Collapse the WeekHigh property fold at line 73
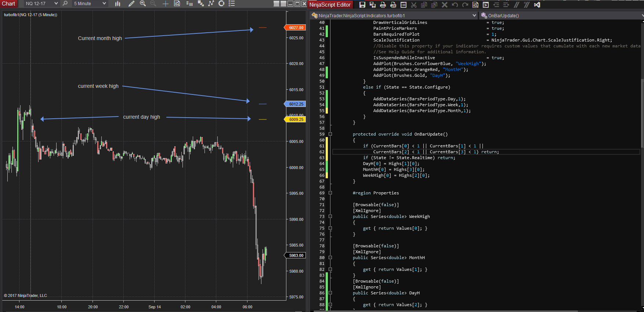This screenshot has height=312, width=644. point(330,216)
